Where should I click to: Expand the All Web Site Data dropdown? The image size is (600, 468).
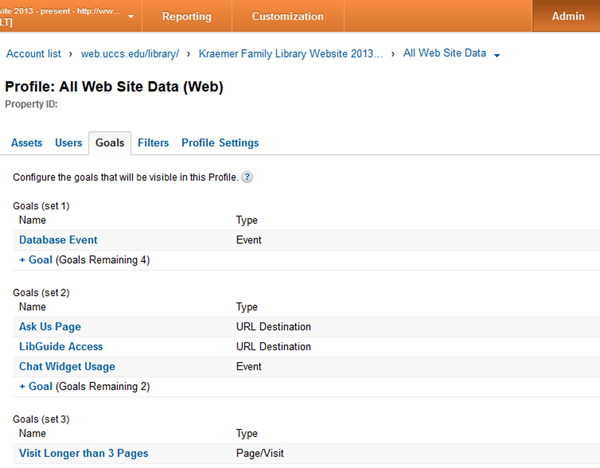coord(497,54)
